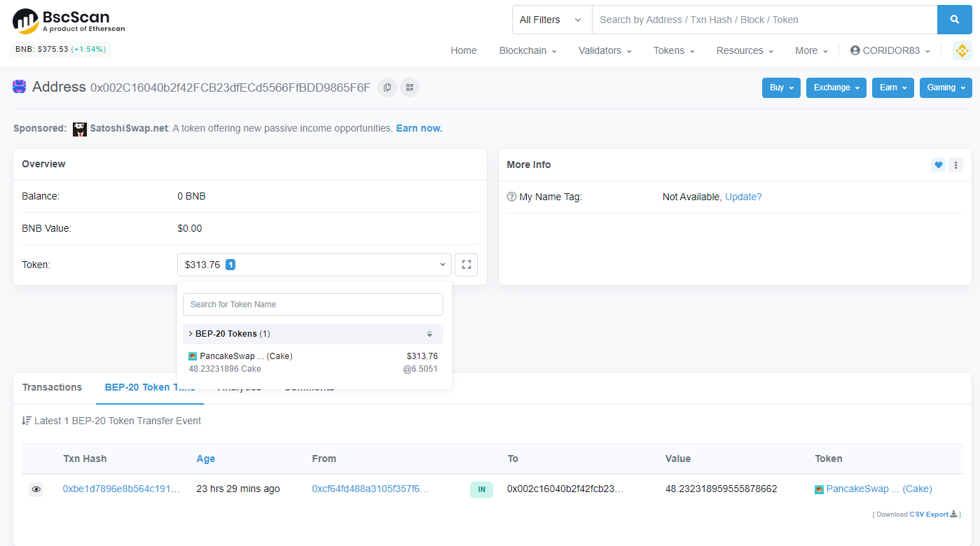The height and width of the screenshot is (546, 980).
Task: Expand token holdings fullscreen view icon
Action: click(x=466, y=265)
